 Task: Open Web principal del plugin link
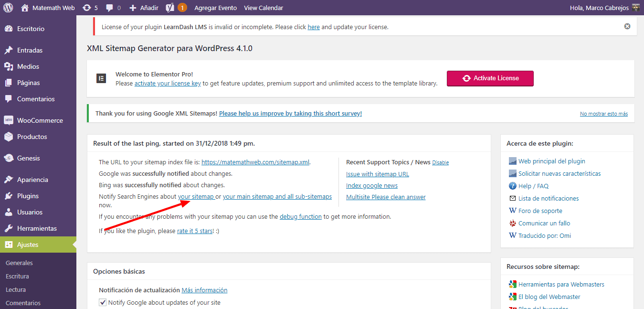552,161
